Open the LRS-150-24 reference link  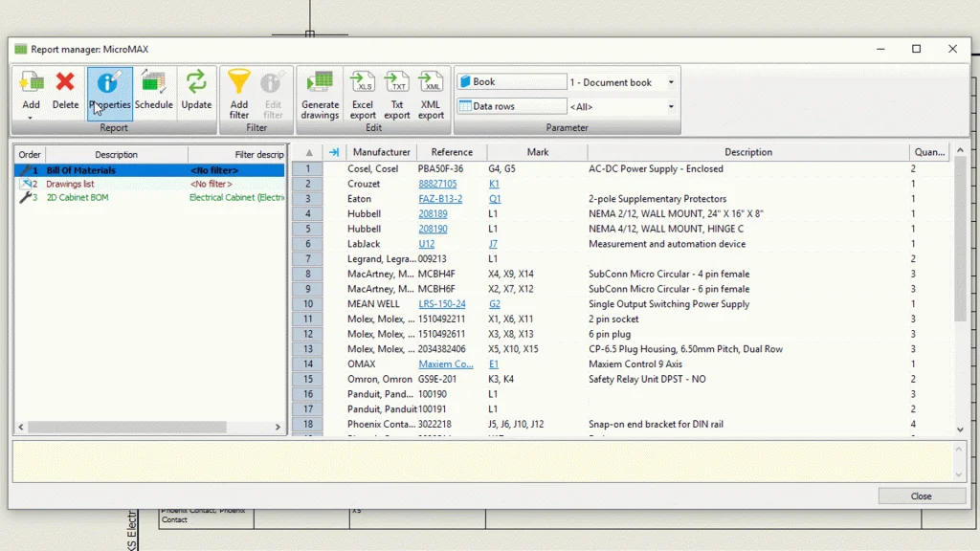441,304
